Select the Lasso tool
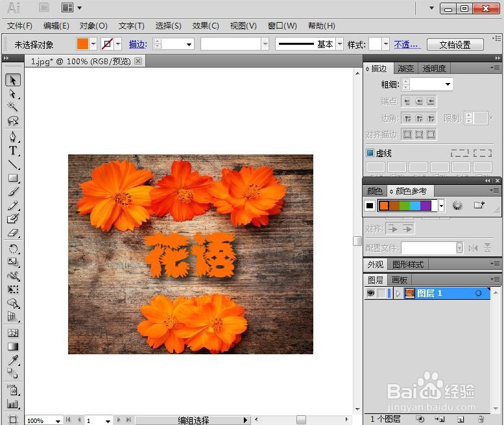This screenshot has height=425, width=504. [x=13, y=121]
